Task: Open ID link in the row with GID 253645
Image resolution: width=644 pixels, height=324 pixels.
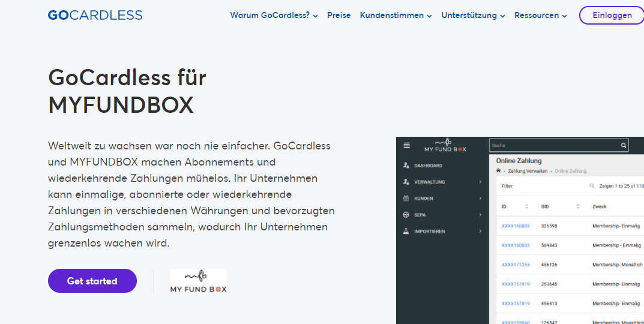Action: pos(516,284)
